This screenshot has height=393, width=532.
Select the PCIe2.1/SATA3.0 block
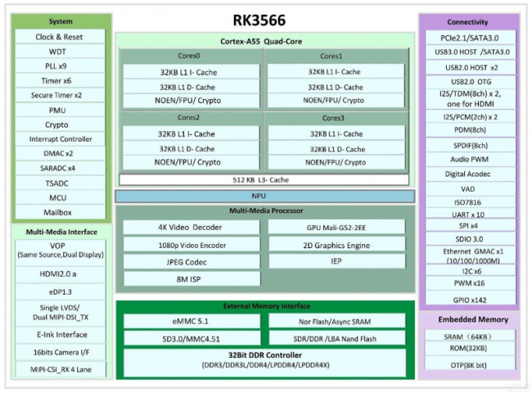coord(471,38)
